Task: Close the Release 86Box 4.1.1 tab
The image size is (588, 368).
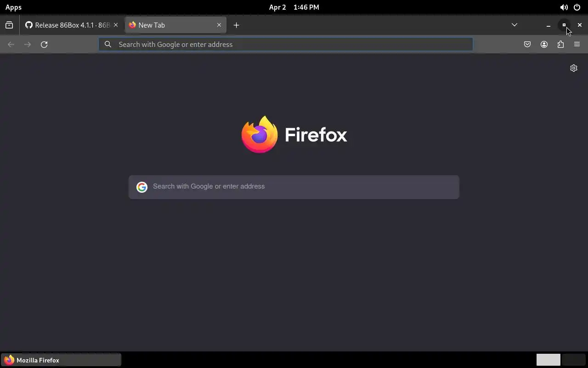Action: click(116, 25)
